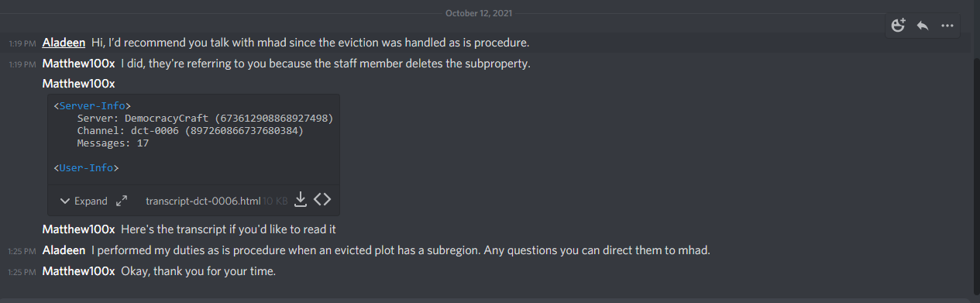Expand the transcript file preview
This screenshot has height=303, width=980.
[84, 201]
